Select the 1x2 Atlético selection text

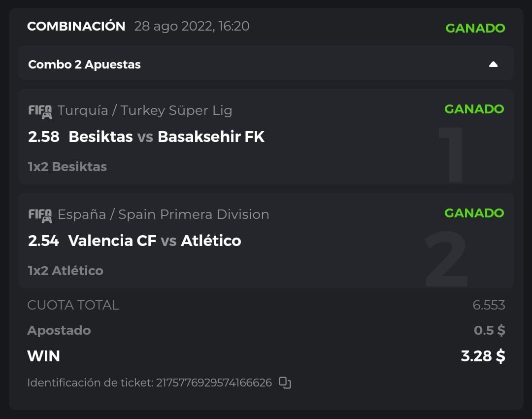click(x=66, y=271)
